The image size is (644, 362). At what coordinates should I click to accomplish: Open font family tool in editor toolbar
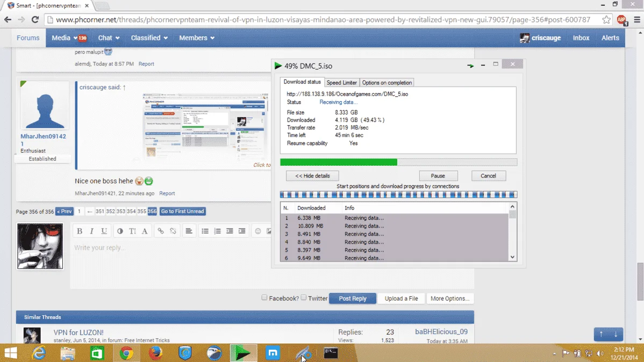tap(145, 231)
